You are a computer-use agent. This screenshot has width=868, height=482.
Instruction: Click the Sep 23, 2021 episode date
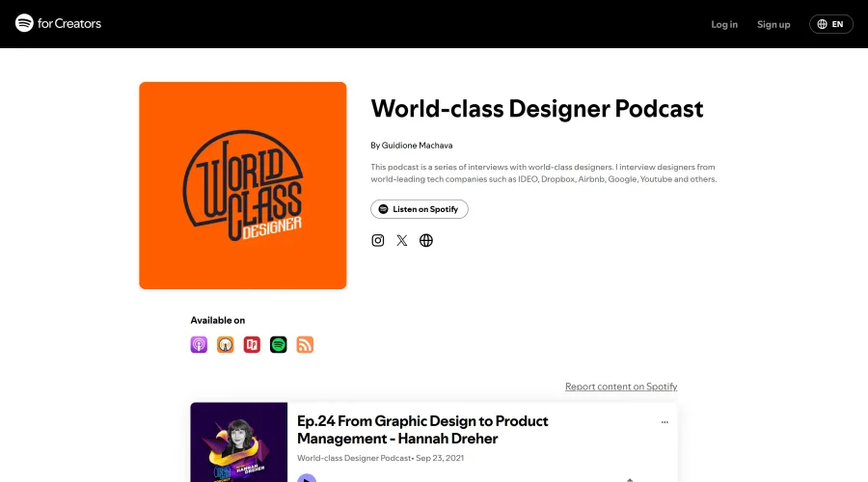(x=440, y=458)
